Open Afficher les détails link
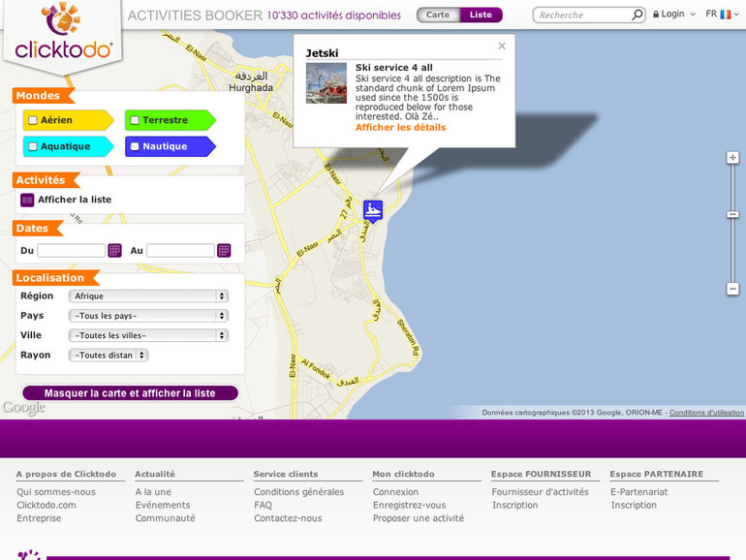The height and width of the screenshot is (560, 746). (400, 128)
